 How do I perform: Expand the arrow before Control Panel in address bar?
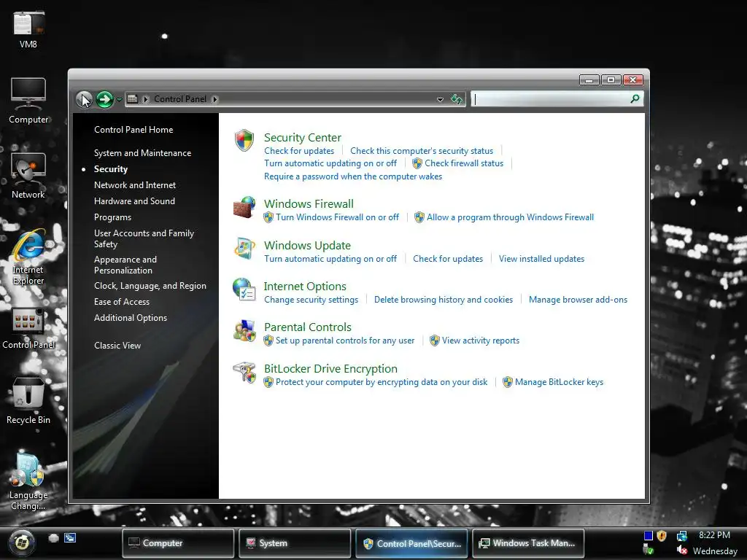click(146, 99)
